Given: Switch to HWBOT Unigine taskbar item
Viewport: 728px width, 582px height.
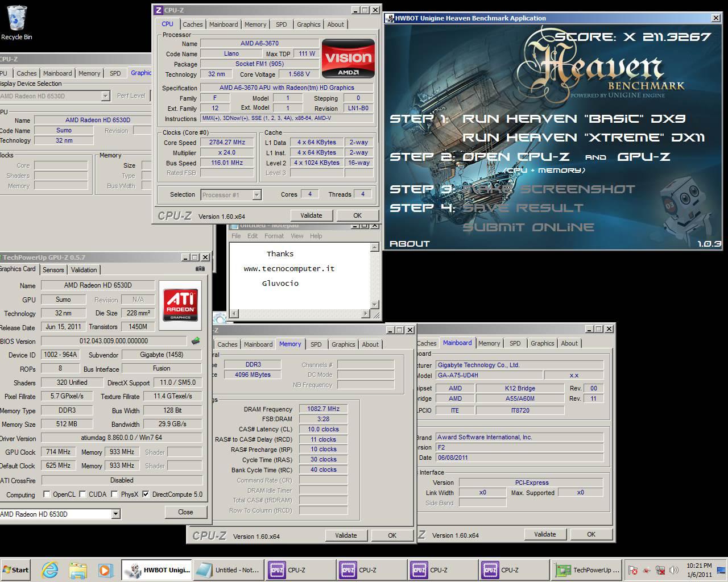Looking at the screenshot, I should point(156,570).
